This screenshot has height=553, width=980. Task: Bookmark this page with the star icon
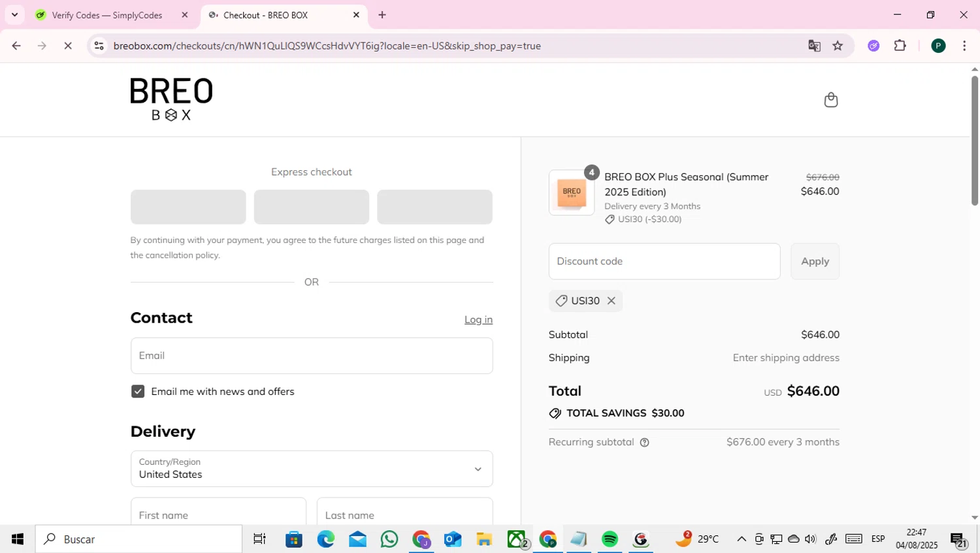838,46
